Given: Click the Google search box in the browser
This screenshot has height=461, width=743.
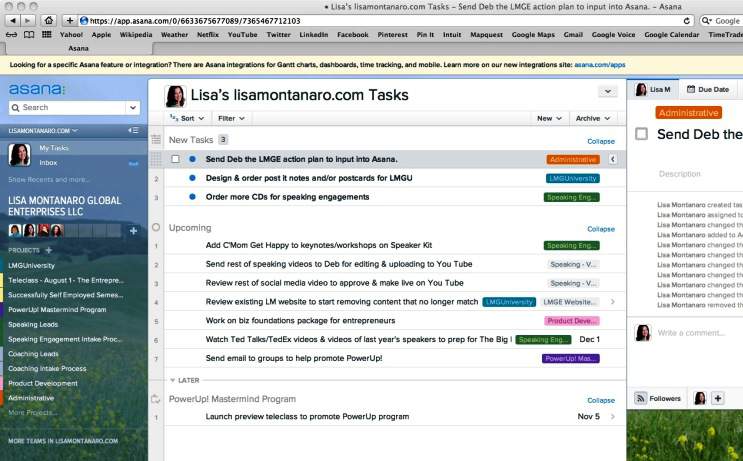Looking at the screenshot, I should pos(722,21).
